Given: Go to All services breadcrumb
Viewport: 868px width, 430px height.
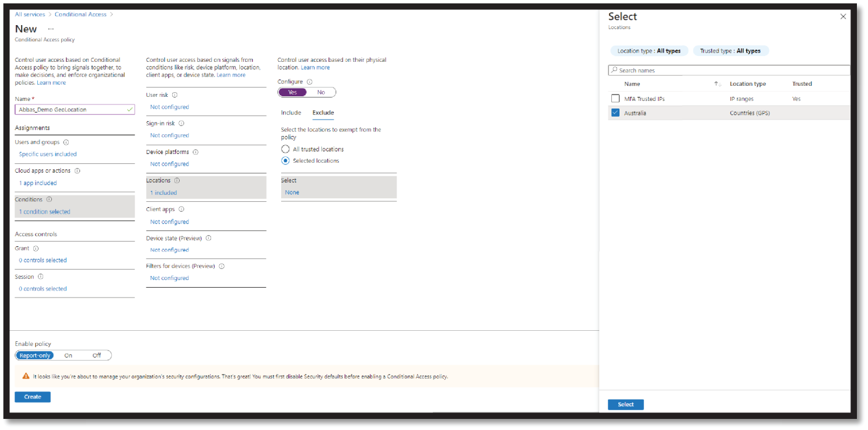Looking at the screenshot, I should 30,14.
